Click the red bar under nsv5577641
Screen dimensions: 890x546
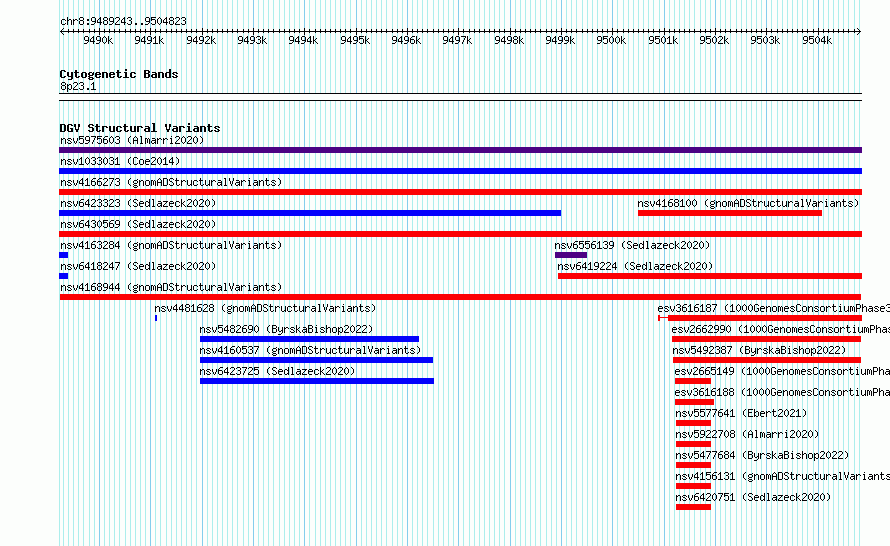693,423
